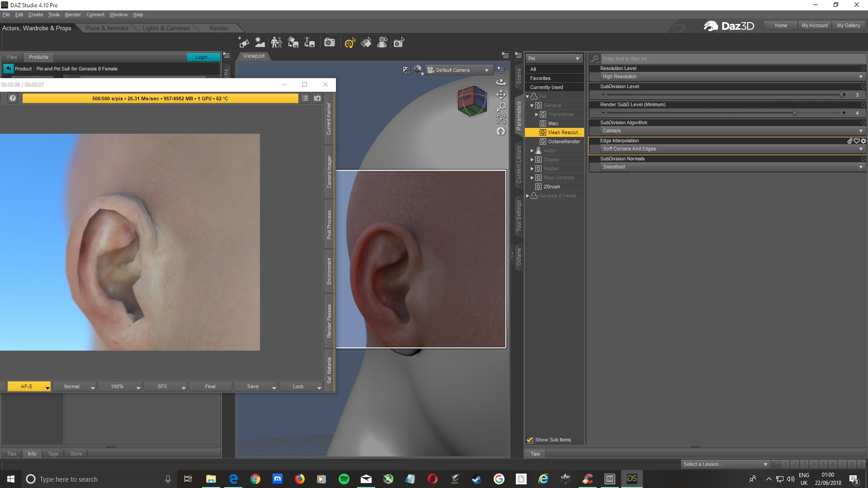Click the SubDivision Level slider handle
The width and height of the screenshot is (868, 488).
coord(842,95)
